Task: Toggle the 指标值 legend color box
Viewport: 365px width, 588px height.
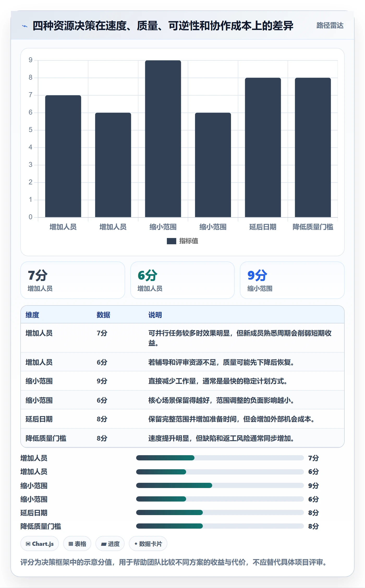Action: (171, 241)
